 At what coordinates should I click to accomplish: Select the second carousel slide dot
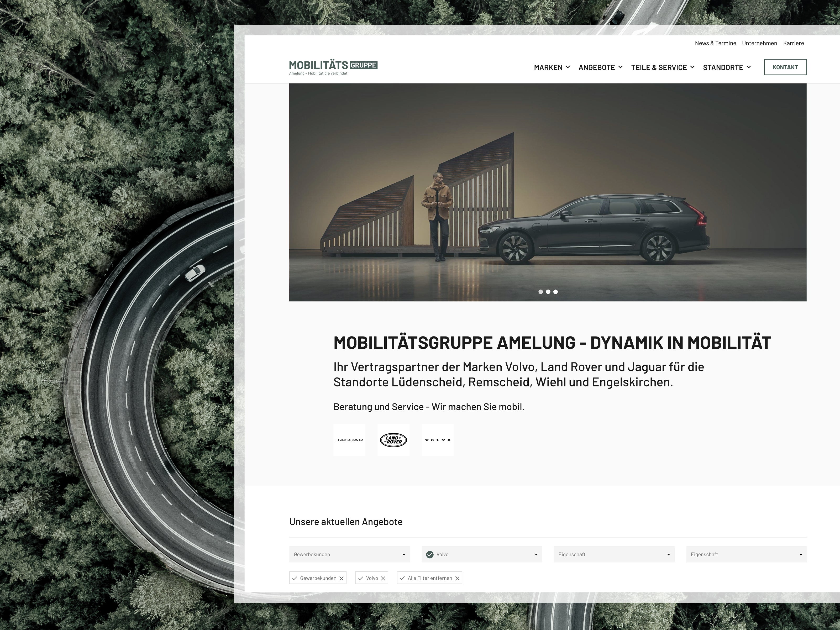click(x=548, y=292)
